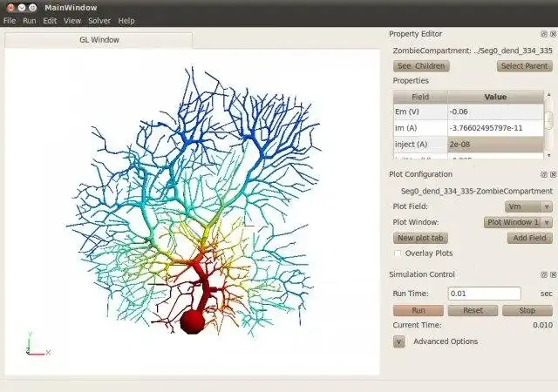Image resolution: width=558 pixels, height=392 pixels.
Task: Select the -0.06 value cell
Action: coord(495,112)
